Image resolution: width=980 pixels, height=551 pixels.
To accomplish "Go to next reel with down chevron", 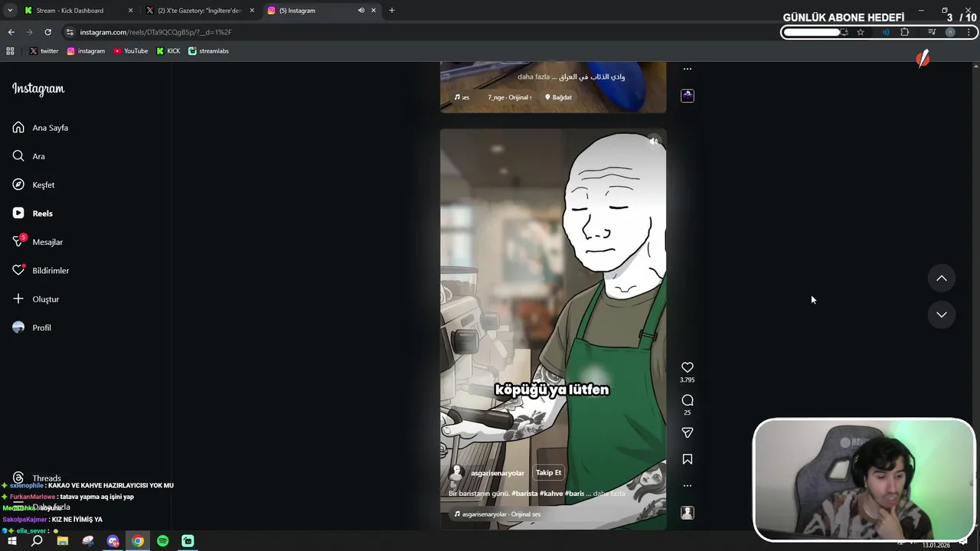I will click(942, 315).
